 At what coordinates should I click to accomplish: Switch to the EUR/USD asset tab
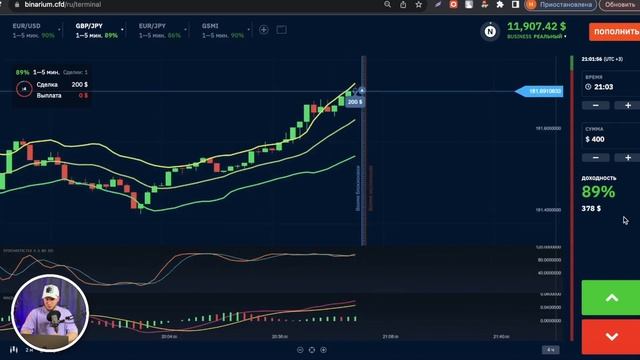[x=33, y=31]
